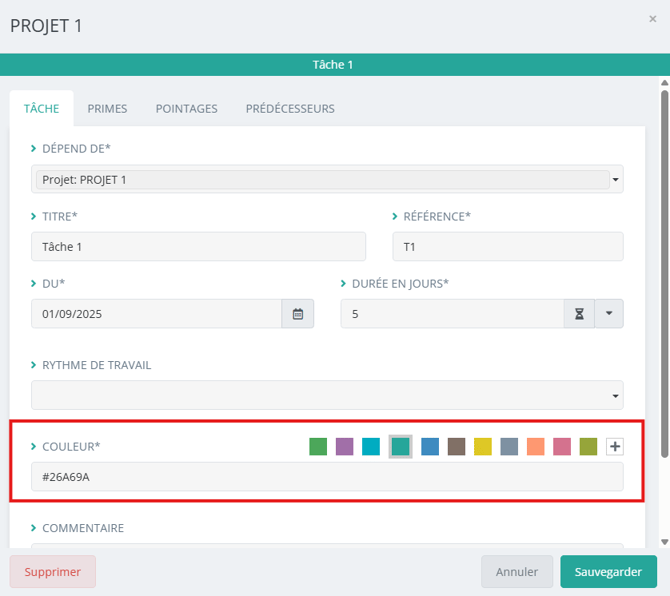Screen dimensions: 670x596
Task: Open the Pointages tab
Action: tap(186, 108)
